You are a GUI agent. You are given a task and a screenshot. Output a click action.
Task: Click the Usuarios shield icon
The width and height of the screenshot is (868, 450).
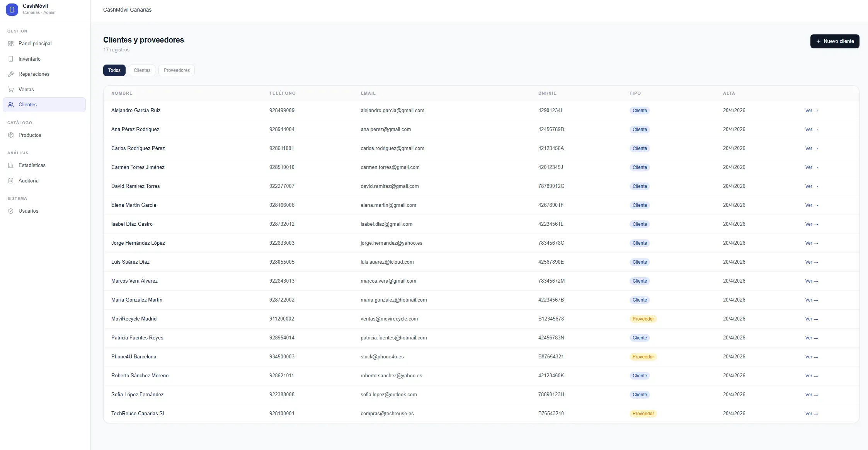point(11,211)
